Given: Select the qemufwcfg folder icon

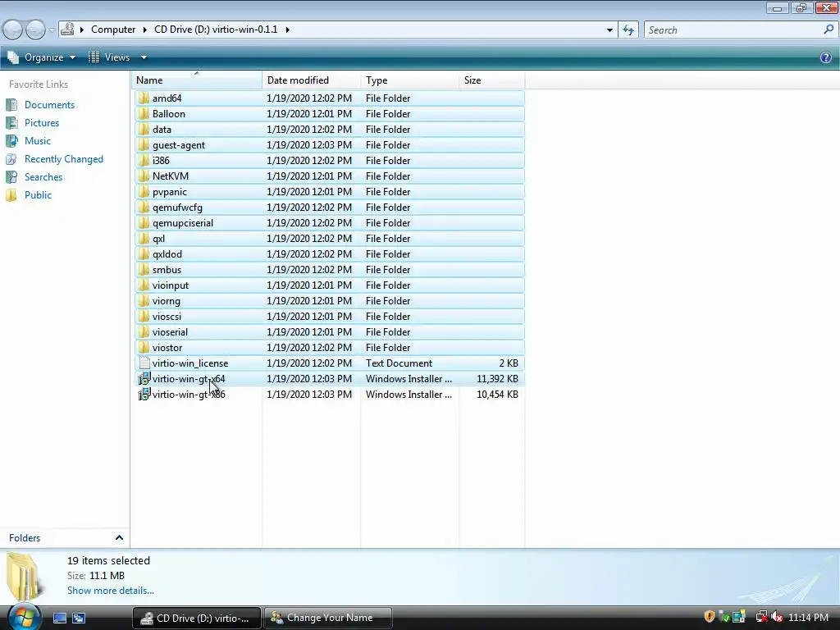Looking at the screenshot, I should pyautogui.click(x=144, y=207).
